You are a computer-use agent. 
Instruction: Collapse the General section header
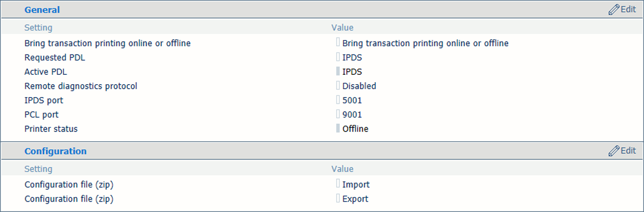pyautogui.click(x=42, y=10)
